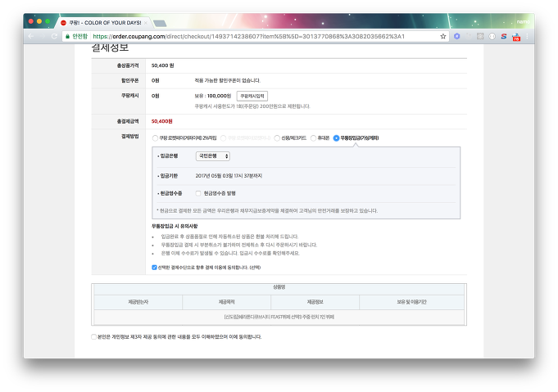The width and height of the screenshot is (558, 392).
Task: Click the 50,400 원 product price value
Action: 162,65
